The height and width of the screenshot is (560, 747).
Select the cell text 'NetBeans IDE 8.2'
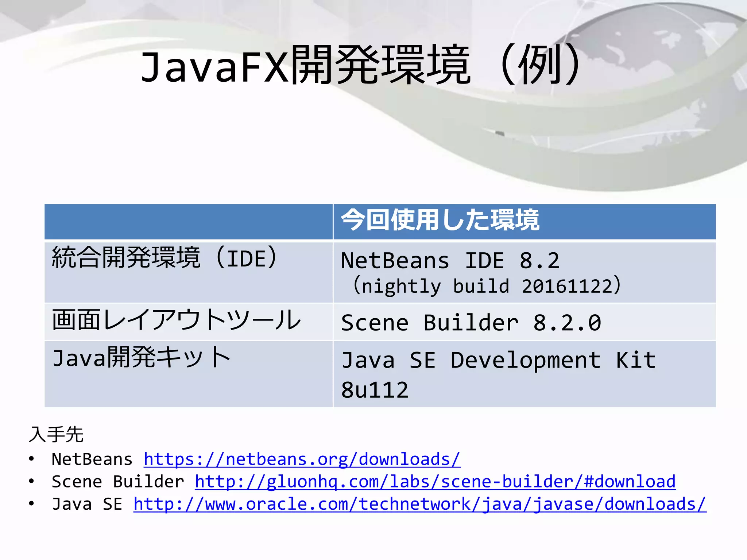pos(450,260)
